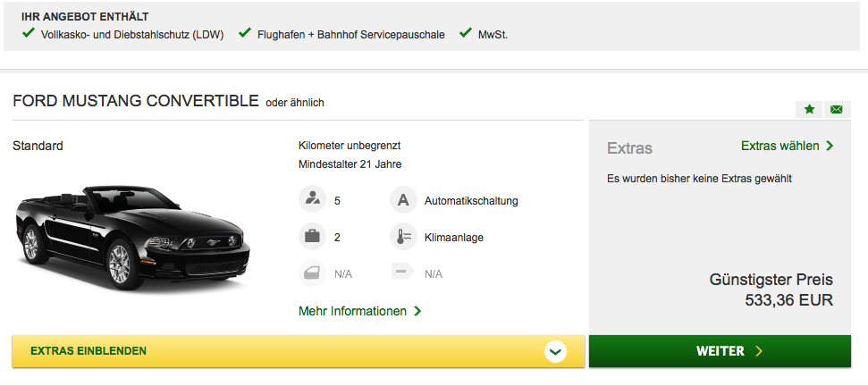Click the star favorite icon

click(x=809, y=109)
